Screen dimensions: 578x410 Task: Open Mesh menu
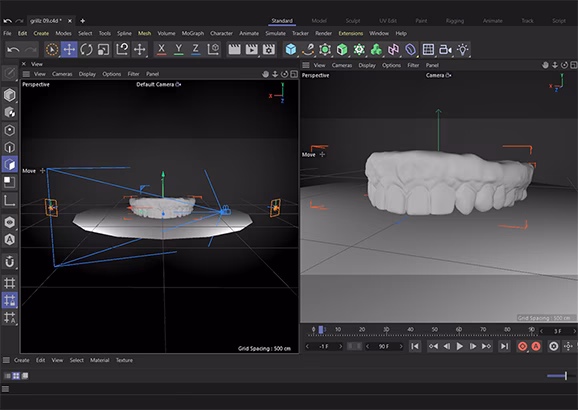[144, 34]
